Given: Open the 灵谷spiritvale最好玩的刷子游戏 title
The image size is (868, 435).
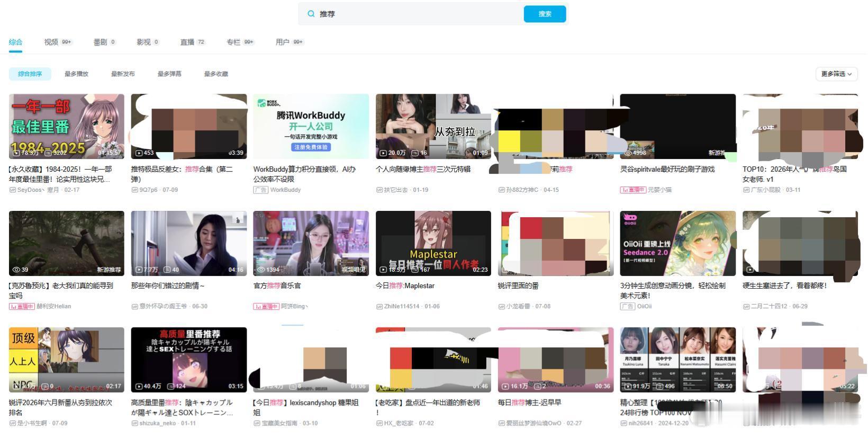Looking at the screenshot, I should click(x=667, y=169).
